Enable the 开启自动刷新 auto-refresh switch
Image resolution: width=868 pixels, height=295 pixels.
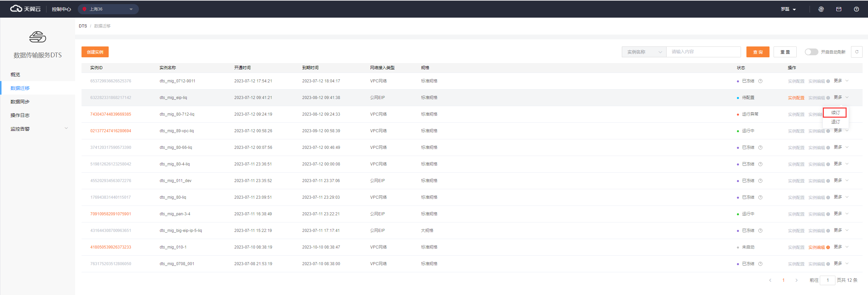click(x=811, y=52)
